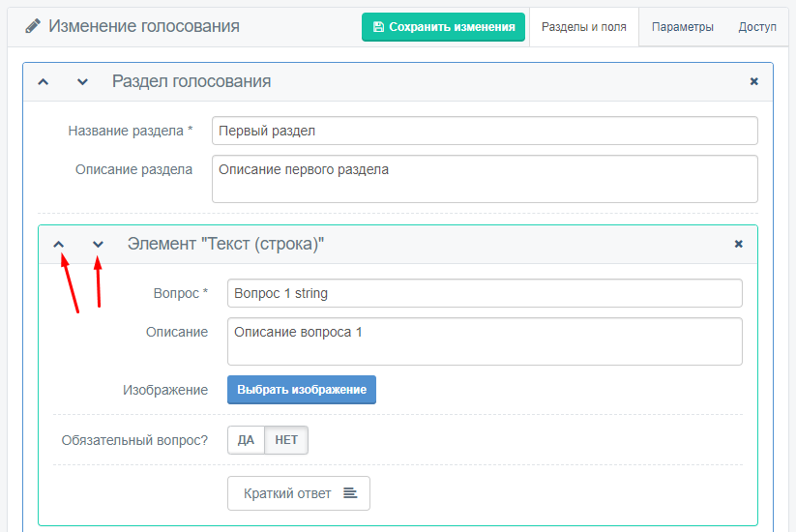Click the 'Краткий ответ' button
Image resolution: width=796 pixels, height=532 pixels.
299,493
